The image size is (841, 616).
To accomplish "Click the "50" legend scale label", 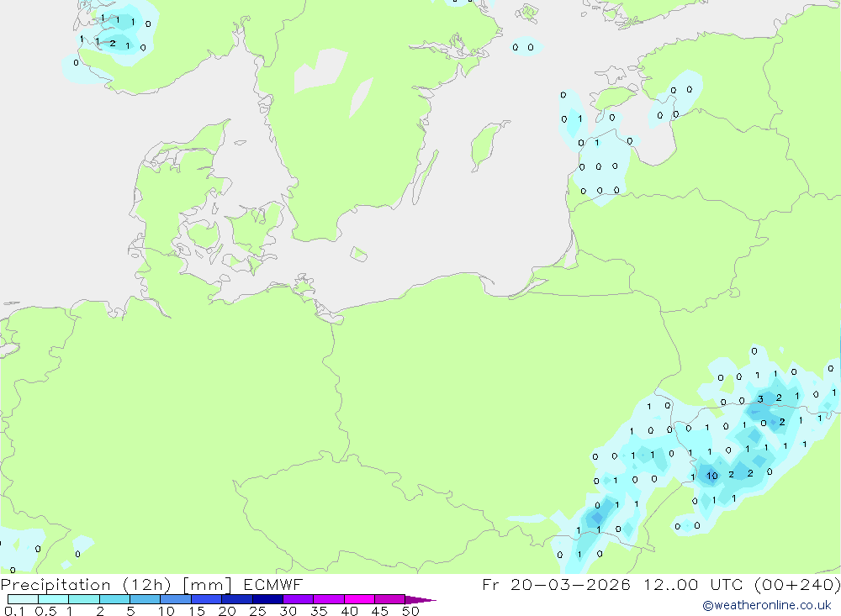I will [x=411, y=611].
